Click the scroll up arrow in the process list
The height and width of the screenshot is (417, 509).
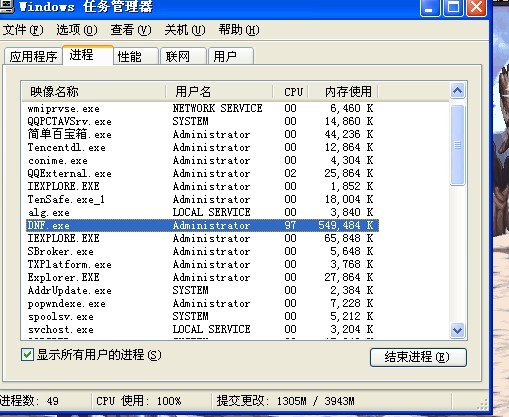[457, 91]
